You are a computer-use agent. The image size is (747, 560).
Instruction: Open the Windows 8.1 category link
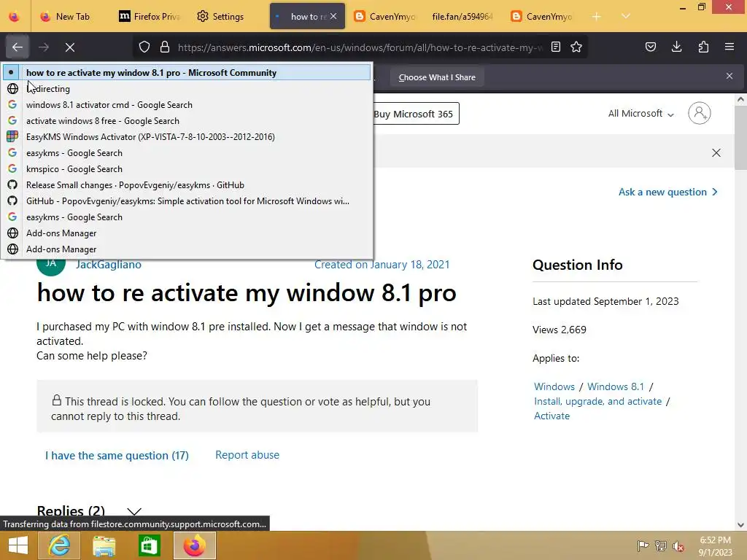(x=616, y=386)
